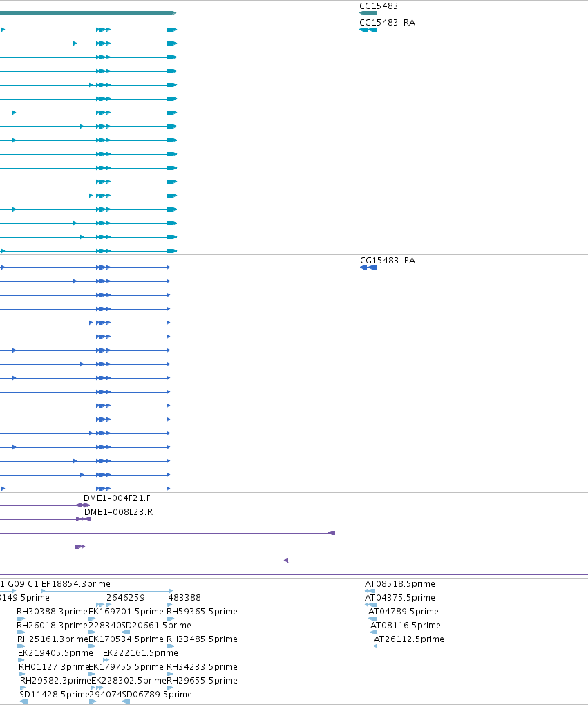Image resolution: width=588 pixels, height=705 pixels.
Task: Select the RH29582.3prime label
Action: [55, 681]
